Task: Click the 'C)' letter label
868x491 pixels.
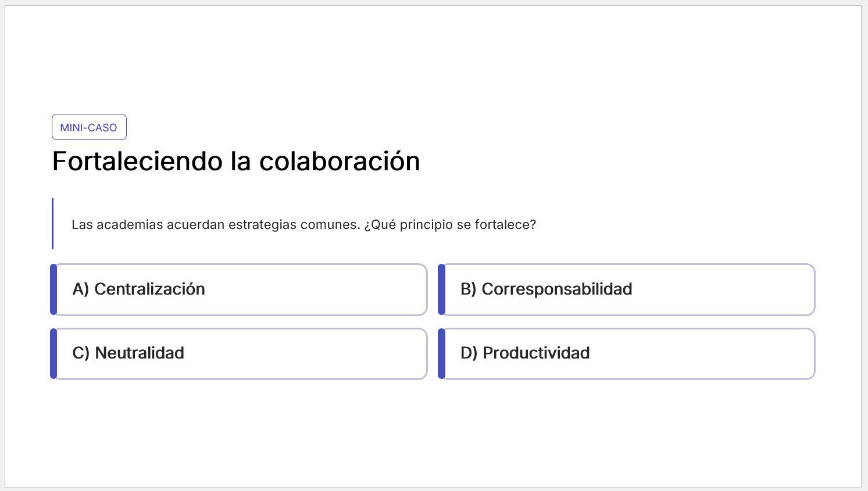Action: 81,353
